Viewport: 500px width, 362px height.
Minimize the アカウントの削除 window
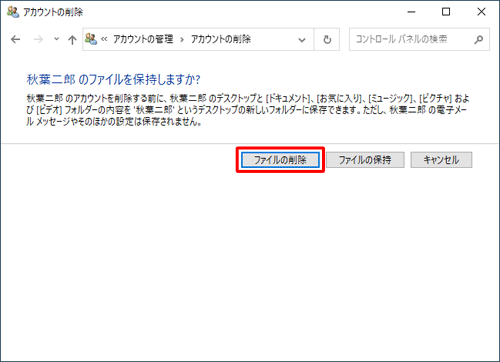[412, 12]
